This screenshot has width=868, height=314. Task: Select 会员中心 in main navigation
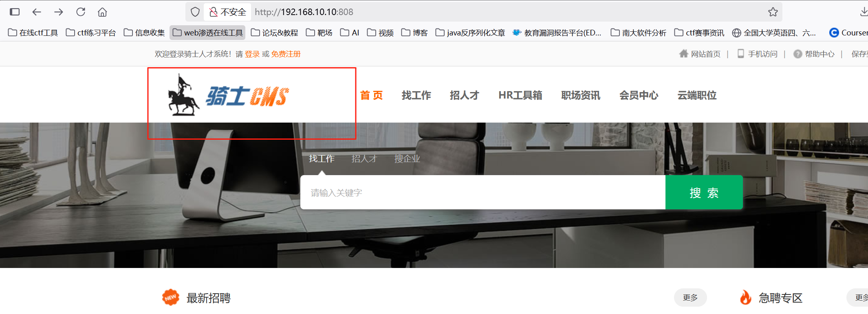[x=639, y=95]
